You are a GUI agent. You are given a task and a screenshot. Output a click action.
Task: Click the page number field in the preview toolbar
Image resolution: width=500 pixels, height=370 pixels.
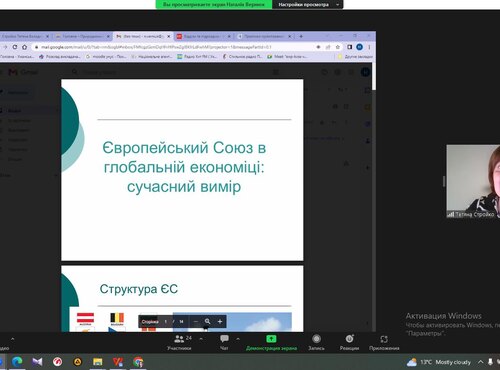(166, 321)
